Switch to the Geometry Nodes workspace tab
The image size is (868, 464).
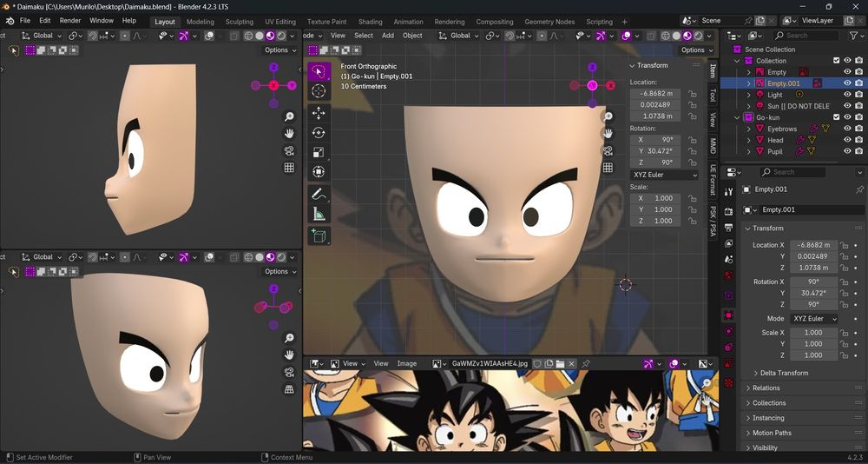(x=549, y=22)
